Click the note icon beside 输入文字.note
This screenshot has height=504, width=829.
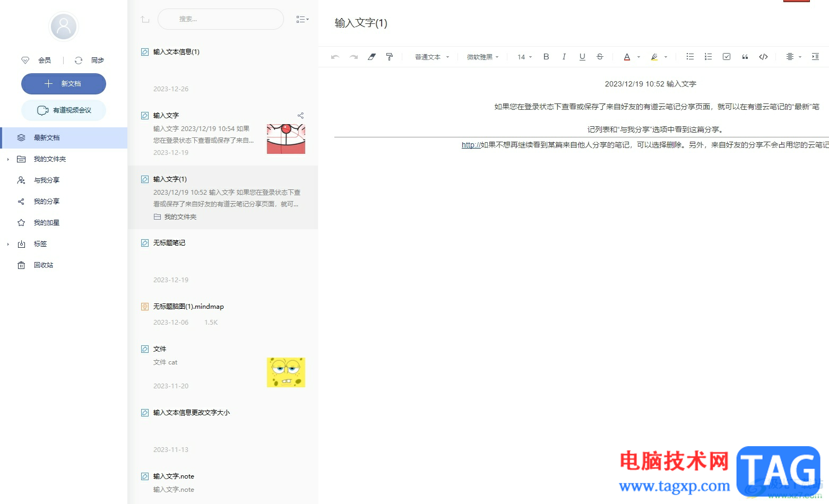click(x=145, y=476)
